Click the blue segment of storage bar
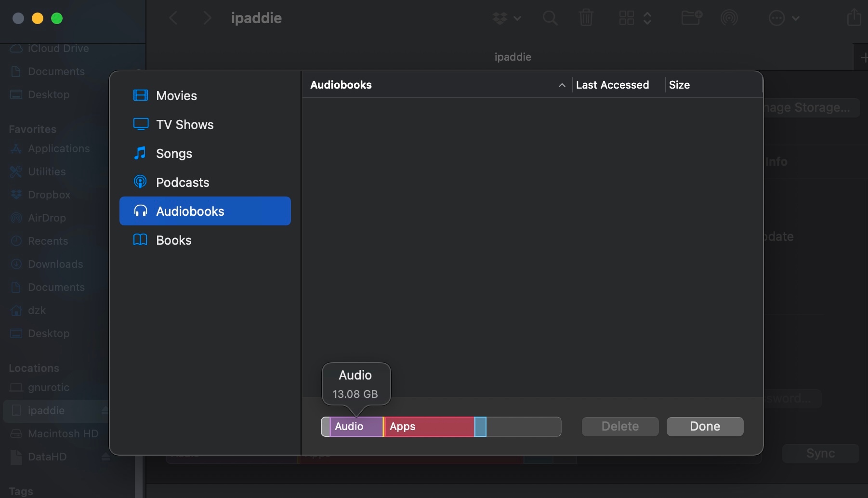 tap(480, 427)
